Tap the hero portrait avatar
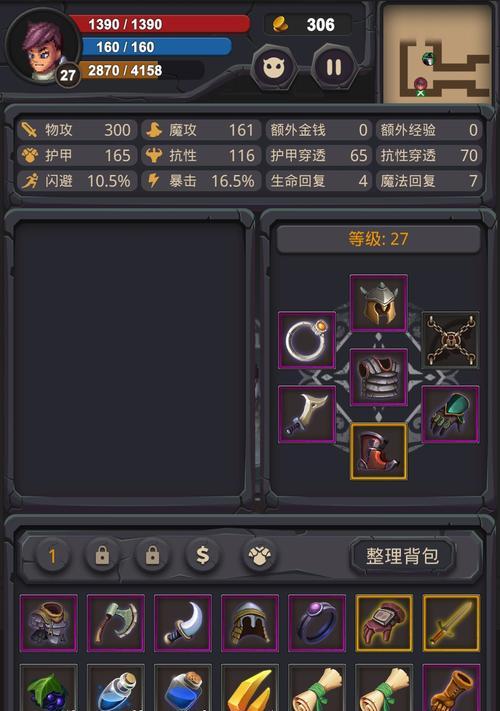The height and width of the screenshot is (711, 500). [x=43, y=45]
